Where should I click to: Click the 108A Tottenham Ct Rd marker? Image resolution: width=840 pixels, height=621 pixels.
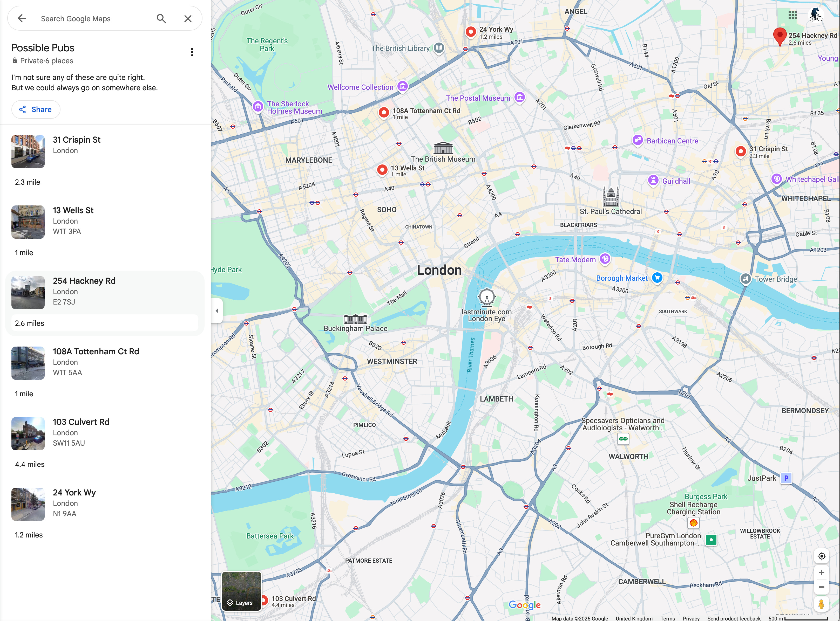pyautogui.click(x=384, y=112)
